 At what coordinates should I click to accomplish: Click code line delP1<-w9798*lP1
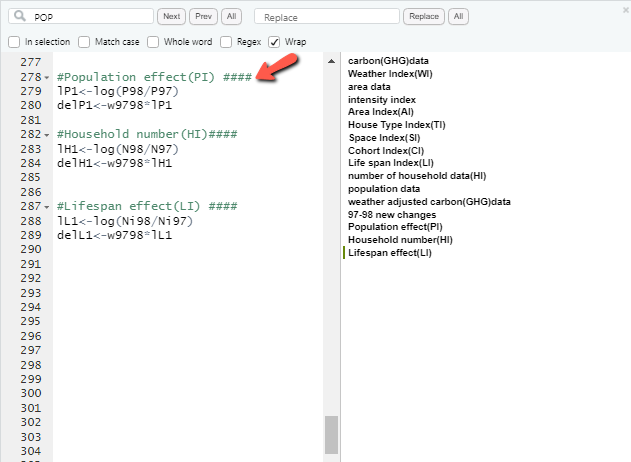tap(114, 105)
